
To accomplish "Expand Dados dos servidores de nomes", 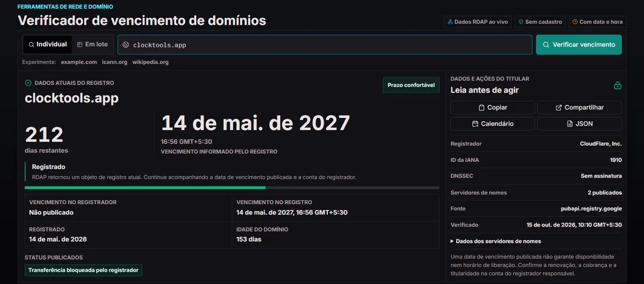I will tap(496, 241).
